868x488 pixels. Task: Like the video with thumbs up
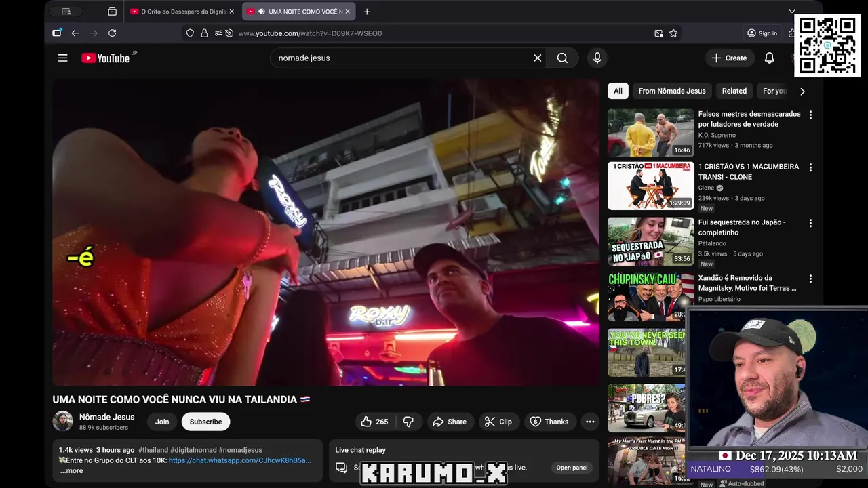click(x=374, y=422)
